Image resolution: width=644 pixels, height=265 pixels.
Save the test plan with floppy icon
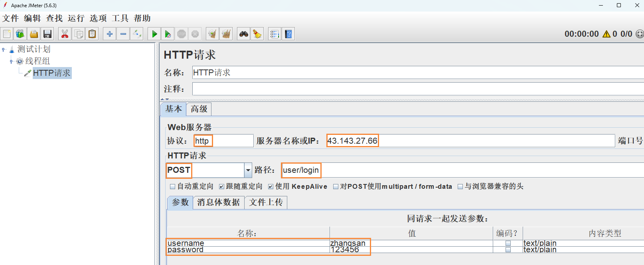(x=47, y=34)
